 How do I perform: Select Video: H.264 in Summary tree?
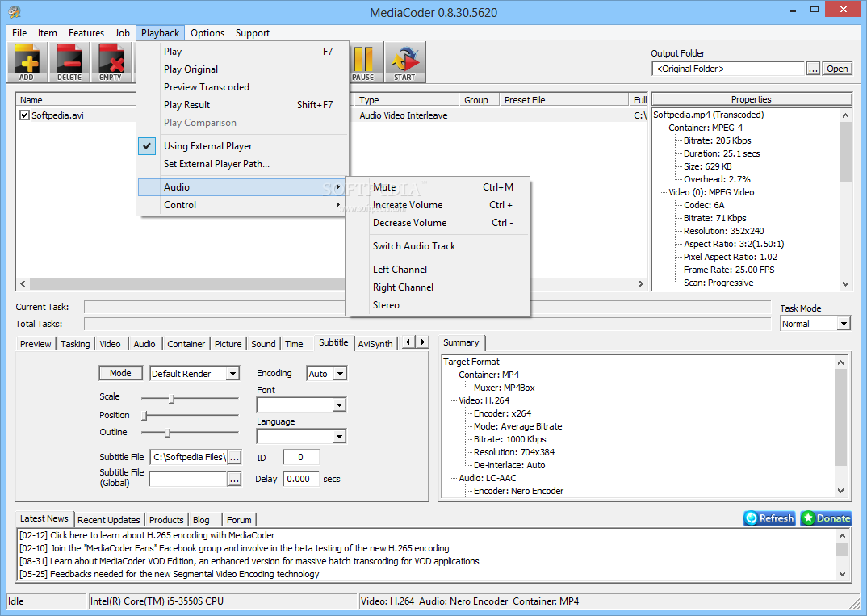tap(484, 400)
